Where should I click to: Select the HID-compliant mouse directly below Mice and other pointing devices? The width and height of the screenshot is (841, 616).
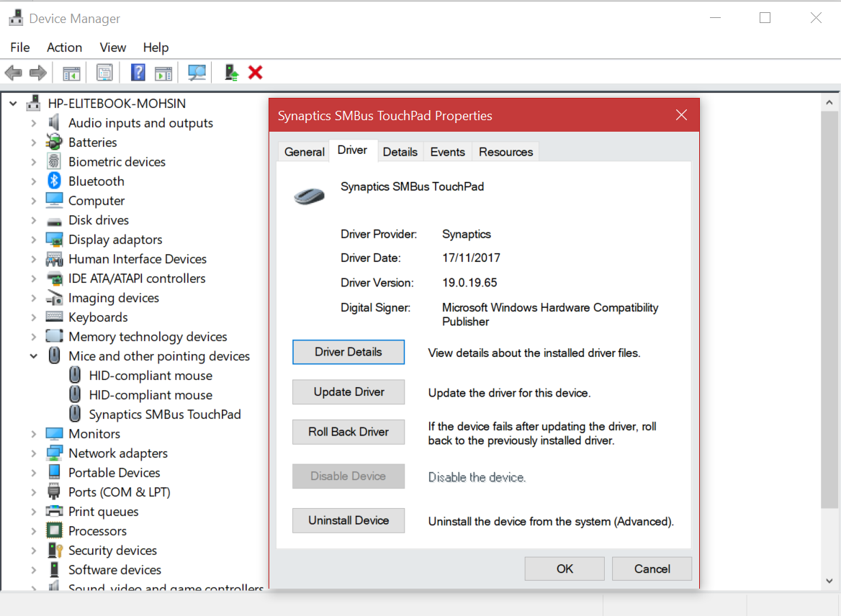pyautogui.click(x=150, y=375)
